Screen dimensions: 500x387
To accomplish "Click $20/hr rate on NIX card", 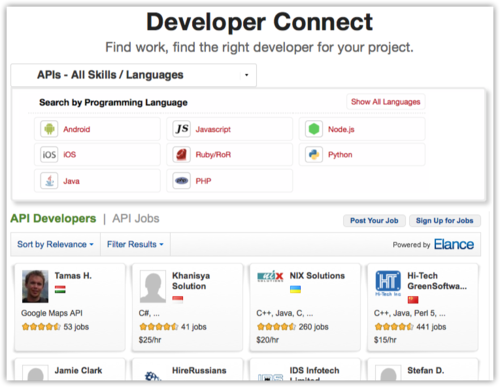I will [267, 340].
